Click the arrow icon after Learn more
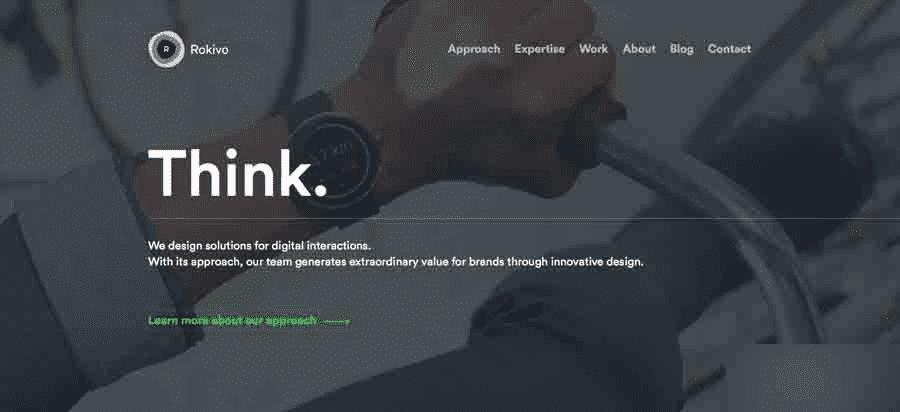Viewport: 900px width, 412px height. (338, 322)
